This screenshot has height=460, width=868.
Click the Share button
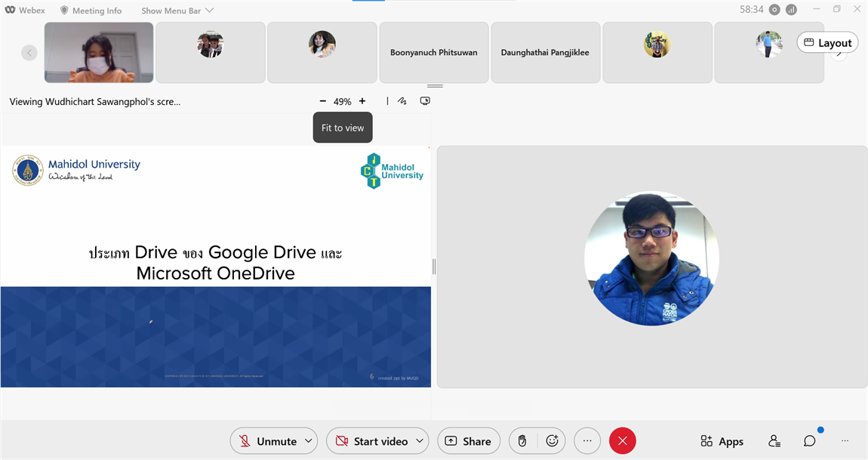tap(468, 441)
